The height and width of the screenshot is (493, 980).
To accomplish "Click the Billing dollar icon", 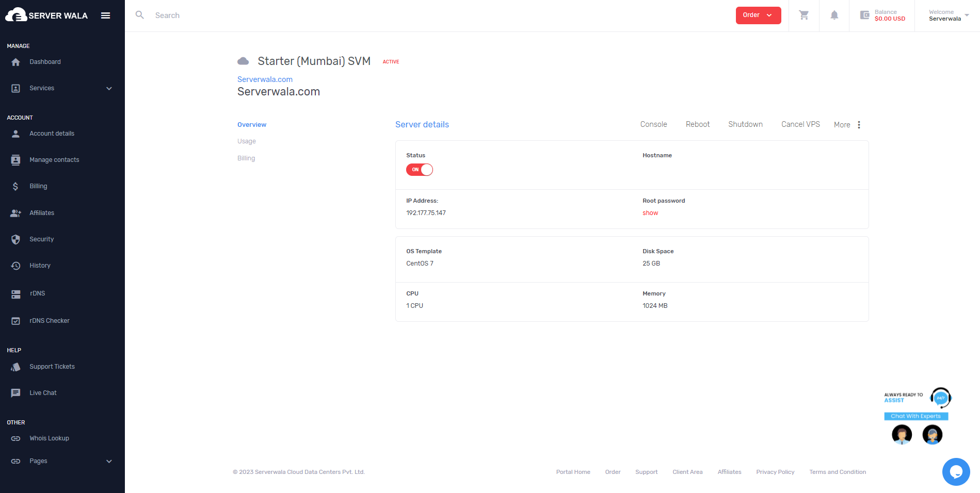I will click(x=15, y=186).
